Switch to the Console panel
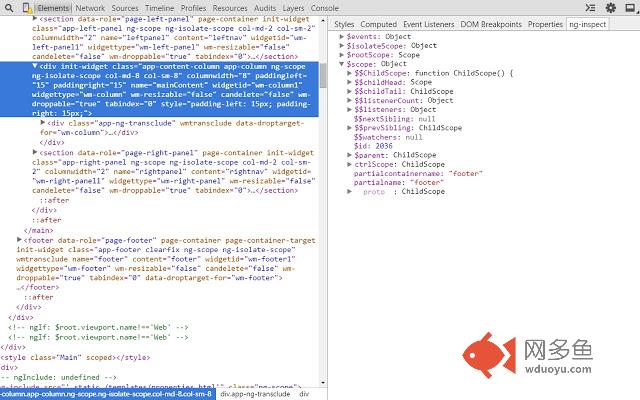The image size is (640, 400). click(x=324, y=8)
